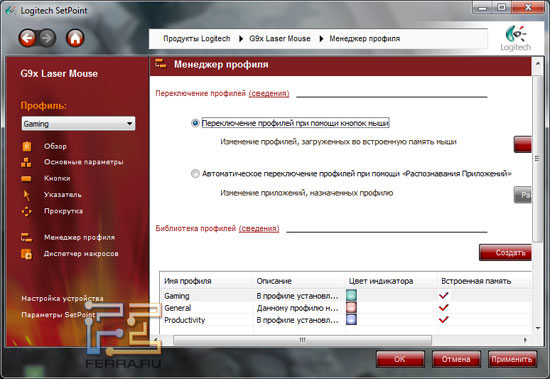The width and height of the screenshot is (550, 379).
Task: Open Основные параметры section
Action: click(83, 162)
